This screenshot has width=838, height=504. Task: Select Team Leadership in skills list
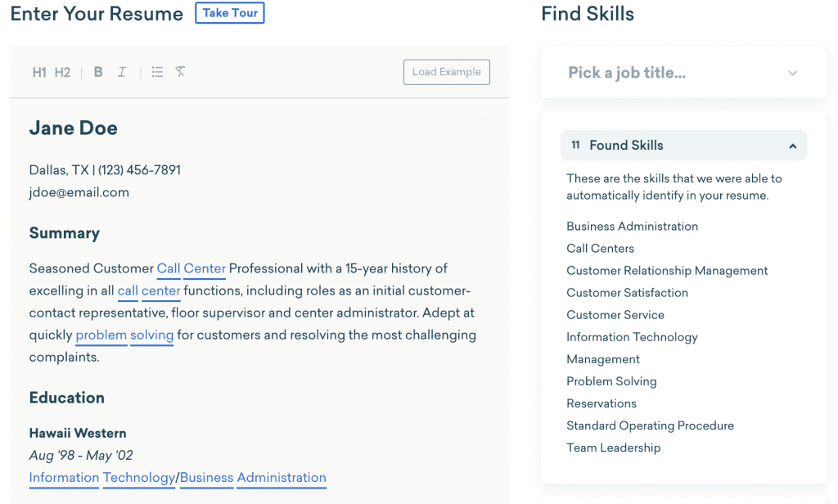click(614, 448)
